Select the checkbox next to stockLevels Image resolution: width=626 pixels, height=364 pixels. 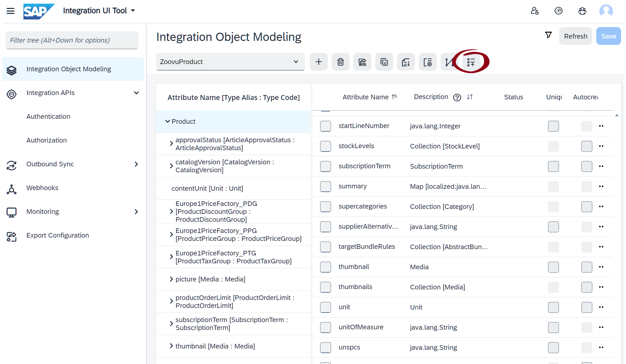pyautogui.click(x=325, y=146)
